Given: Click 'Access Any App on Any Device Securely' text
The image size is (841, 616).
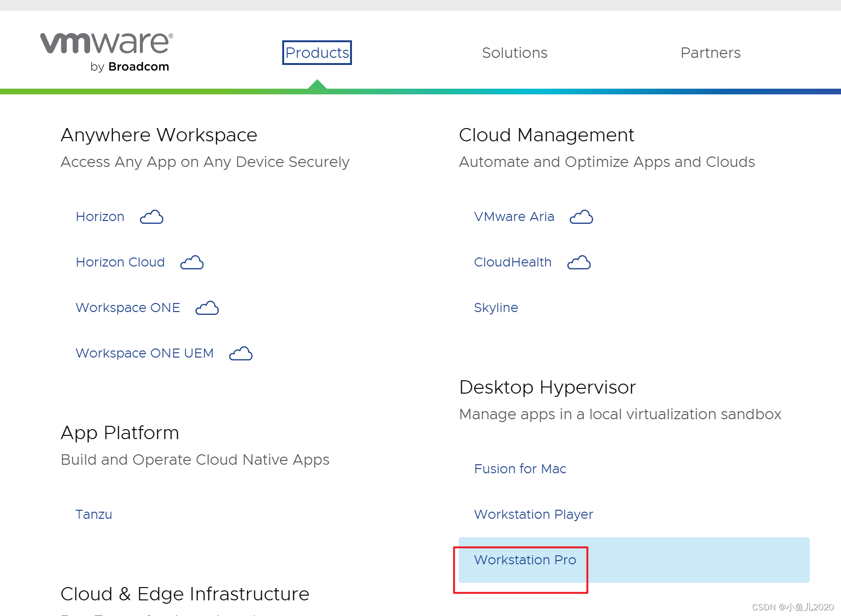Looking at the screenshot, I should coord(205,162).
